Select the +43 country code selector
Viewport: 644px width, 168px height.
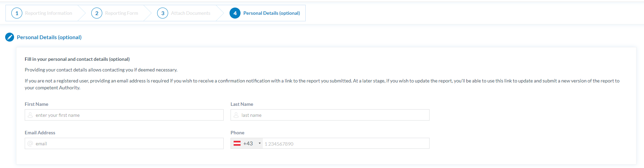[x=248, y=143]
